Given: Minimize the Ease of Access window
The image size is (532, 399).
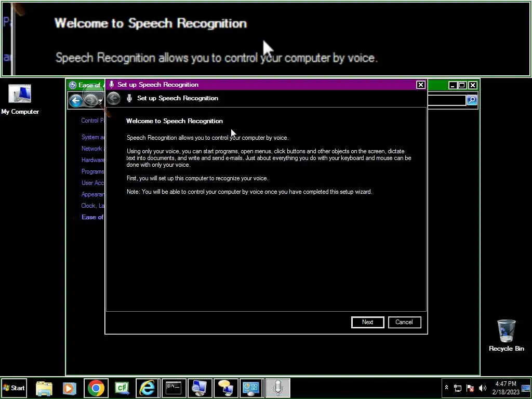Looking at the screenshot, I should [x=453, y=85].
